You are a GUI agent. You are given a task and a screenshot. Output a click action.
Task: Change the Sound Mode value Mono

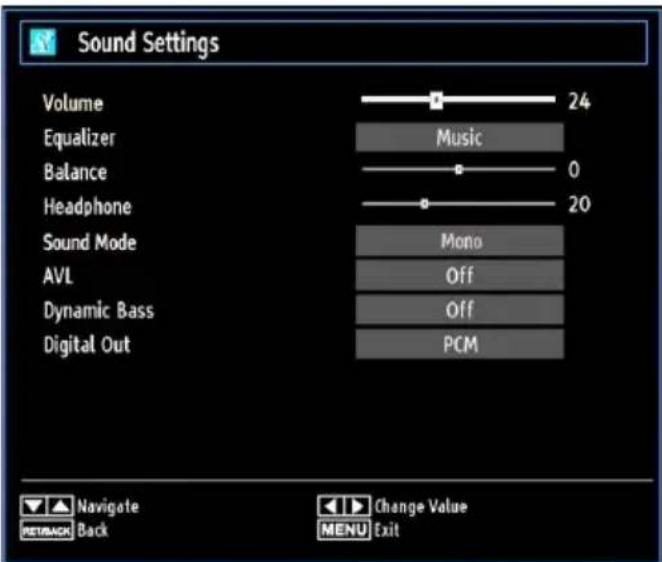(459, 241)
